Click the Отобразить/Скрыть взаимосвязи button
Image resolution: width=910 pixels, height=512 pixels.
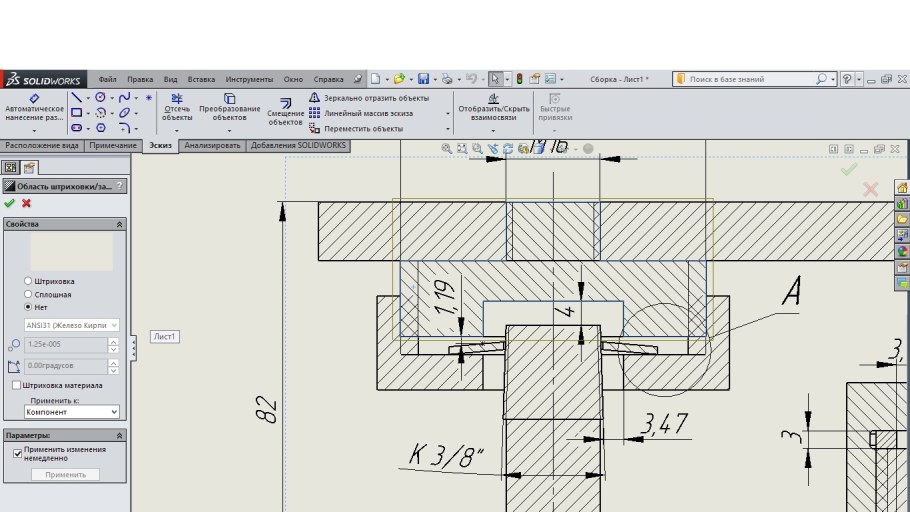493,108
